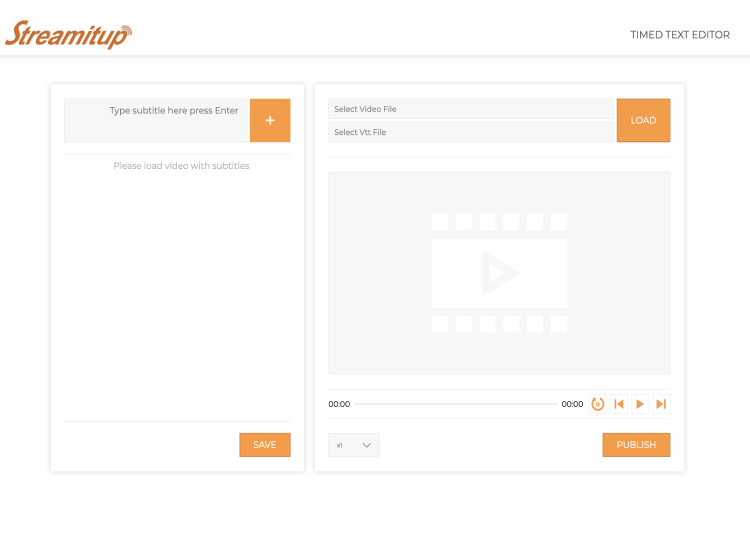This screenshot has height=560, width=750.
Task: Save subtitles with the SAVE button
Action: 265,445
